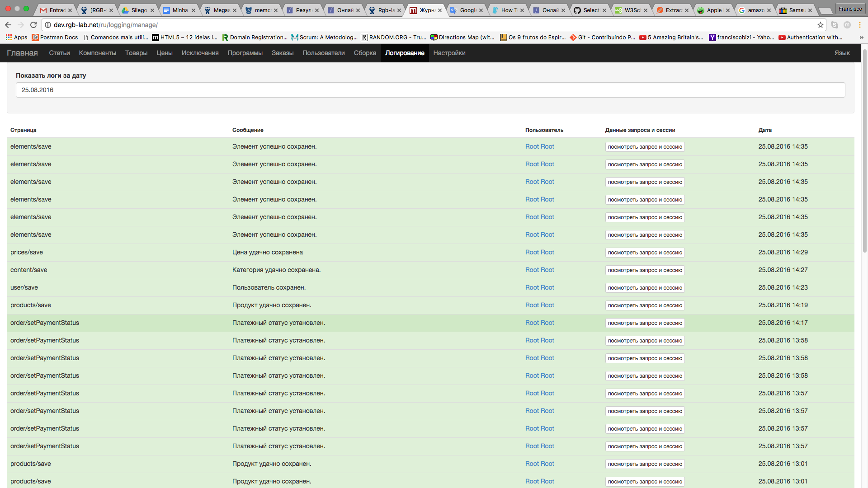868x488 pixels.
Task: Close the Apple browser tab
Action: tap(727, 10)
